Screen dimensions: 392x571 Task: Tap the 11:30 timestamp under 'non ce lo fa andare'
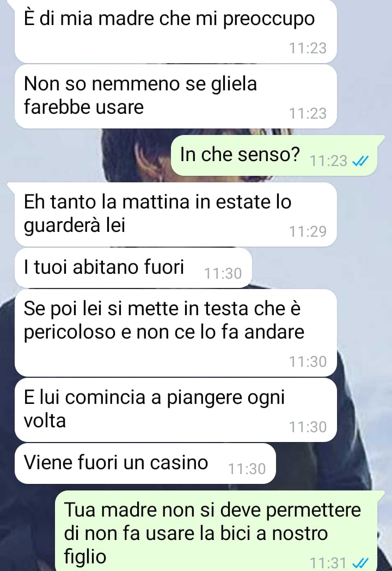[308, 362]
